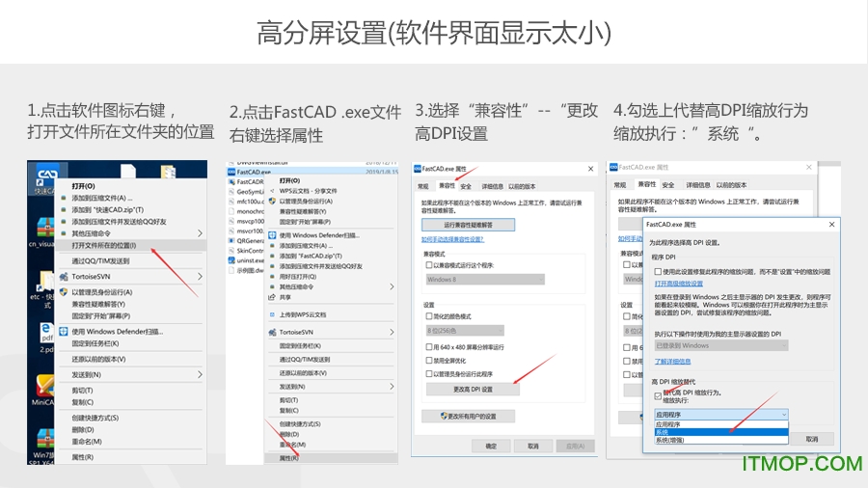Switch to 安全 tab in step 3 dialog
Image resolution: width=868 pixels, height=488 pixels.
click(466, 186)
